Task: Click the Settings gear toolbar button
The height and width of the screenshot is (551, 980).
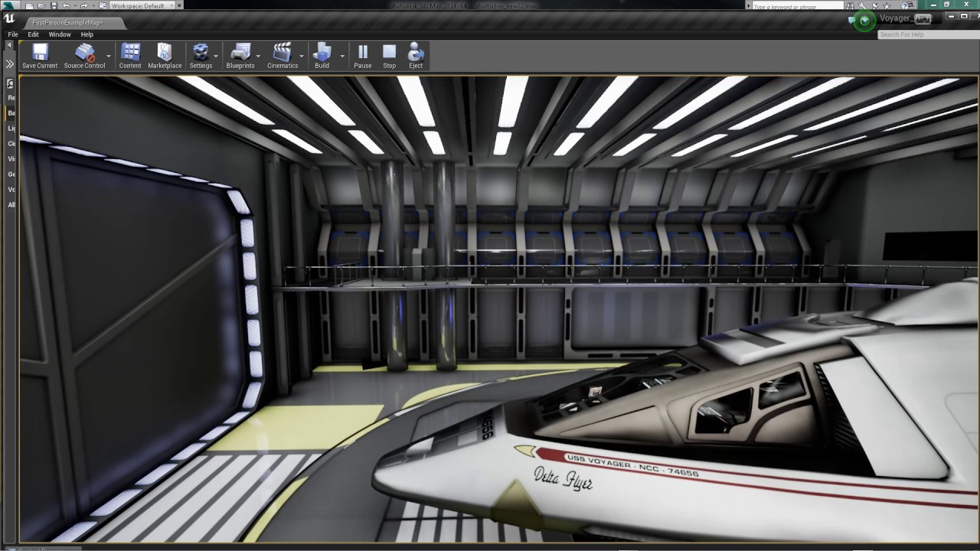Action: pos(201,56)
